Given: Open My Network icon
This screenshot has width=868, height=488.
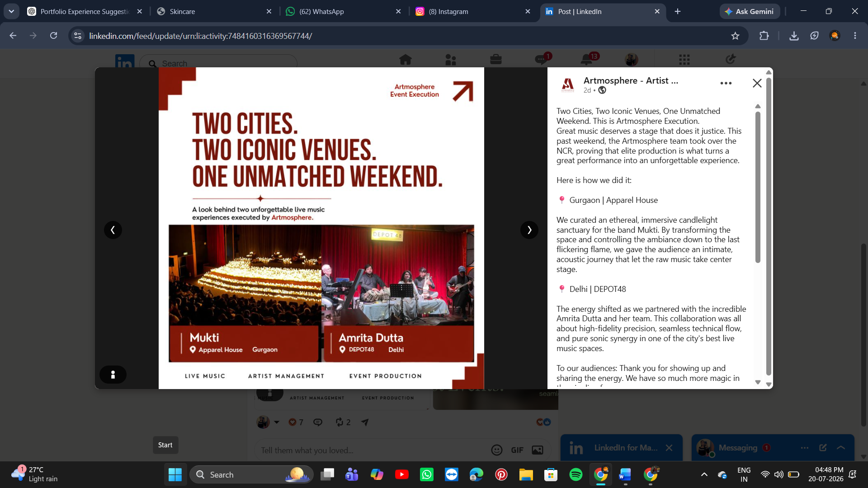Looking at the screenshot, I should coord(451,60).
